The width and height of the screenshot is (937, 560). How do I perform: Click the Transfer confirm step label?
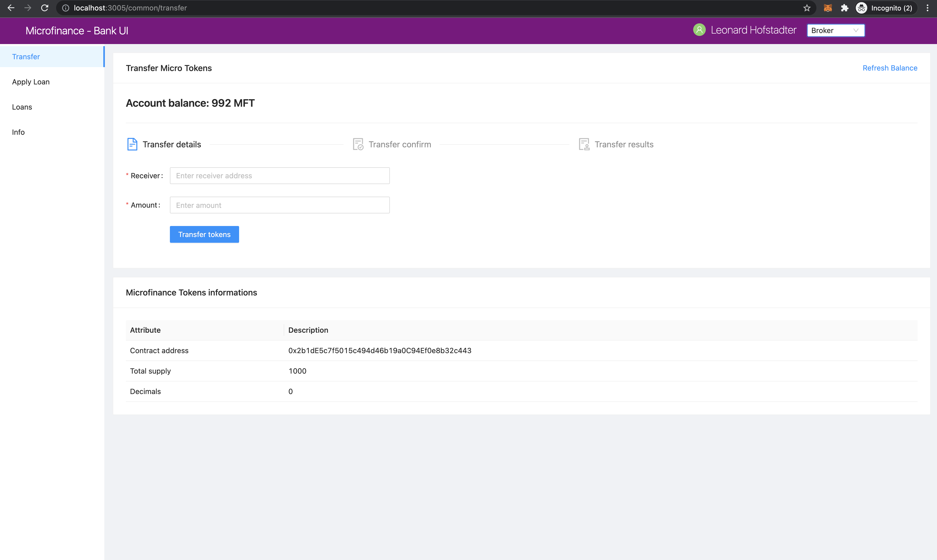click(400, 144)
